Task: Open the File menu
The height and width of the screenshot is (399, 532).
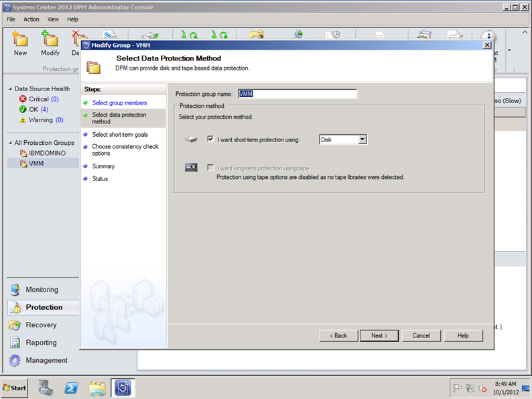Action: click(11, 19)
